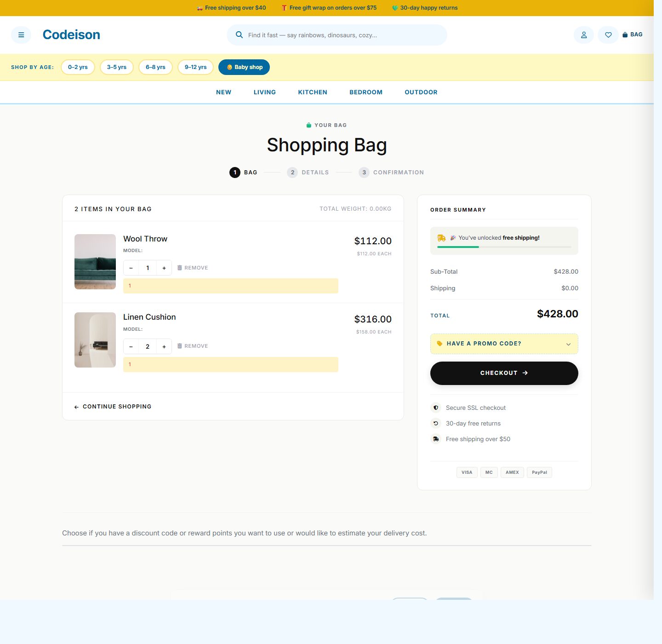The height and width of the screenshot is (644, 662).
Task: Increase Wool Throw quantity with plus
Action: [164, 268]
